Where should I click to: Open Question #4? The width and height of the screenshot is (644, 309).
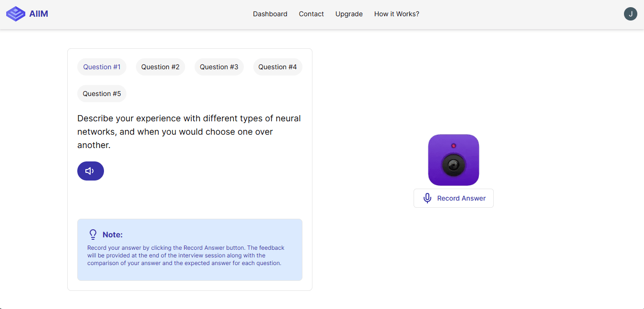[x=278, y=67]
